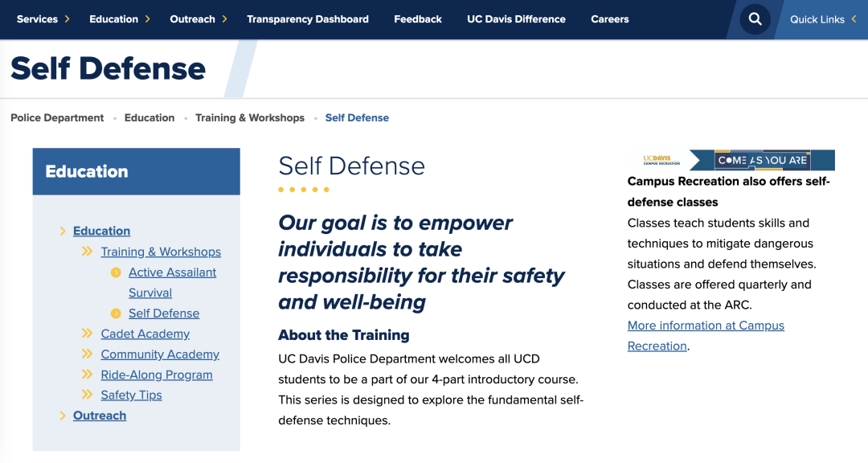868x463 pixels.
Task: Click double-chevron icon next to Ride-Along Program
Action: (x=87, y=375)
